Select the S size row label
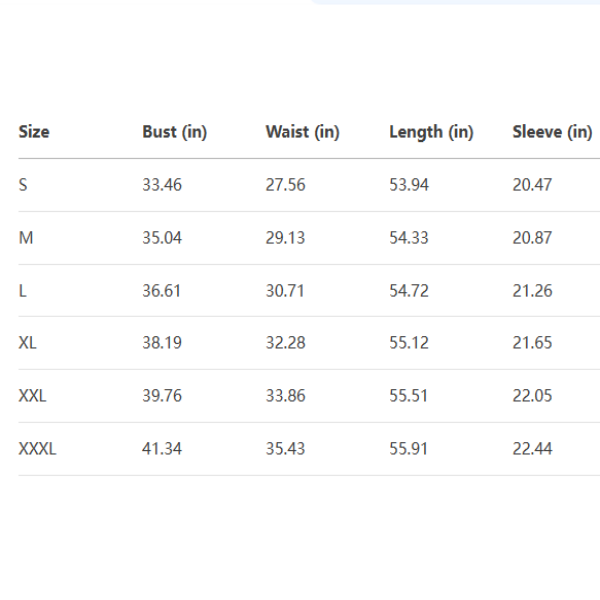600x600 pixels. point(23,185)
